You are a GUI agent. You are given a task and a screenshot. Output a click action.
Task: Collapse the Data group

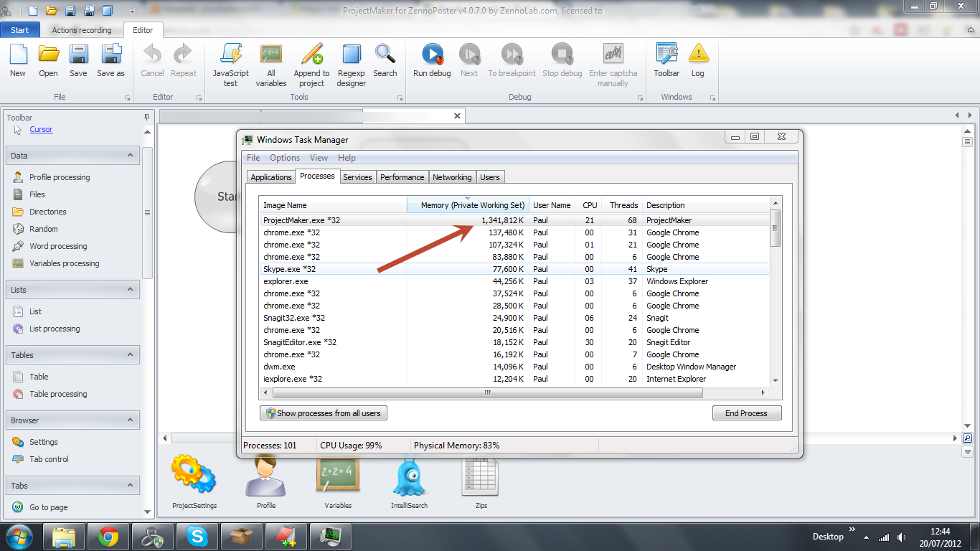coord(131,155)
